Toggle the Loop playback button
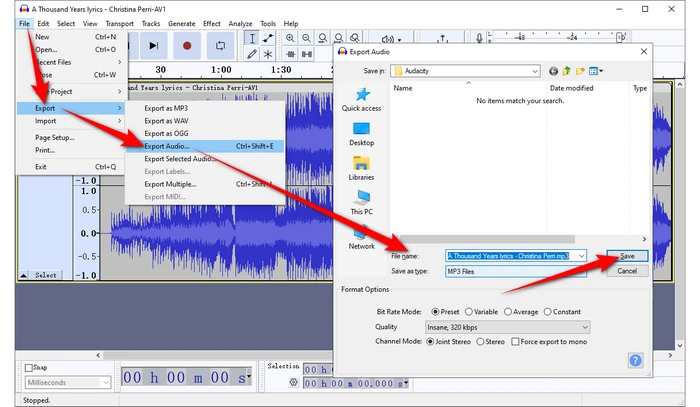This screenshot has height=407, width=700. coord(220,46)
